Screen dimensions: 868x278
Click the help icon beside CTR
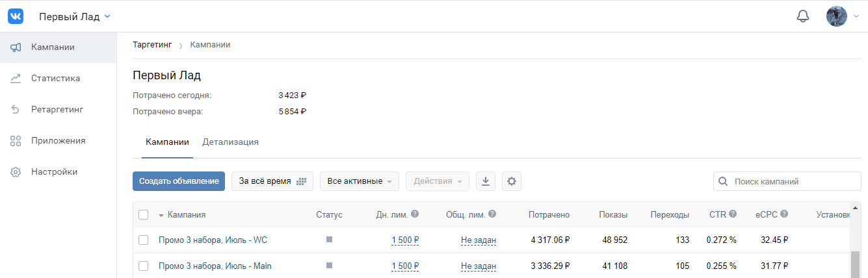click(733, 214)
